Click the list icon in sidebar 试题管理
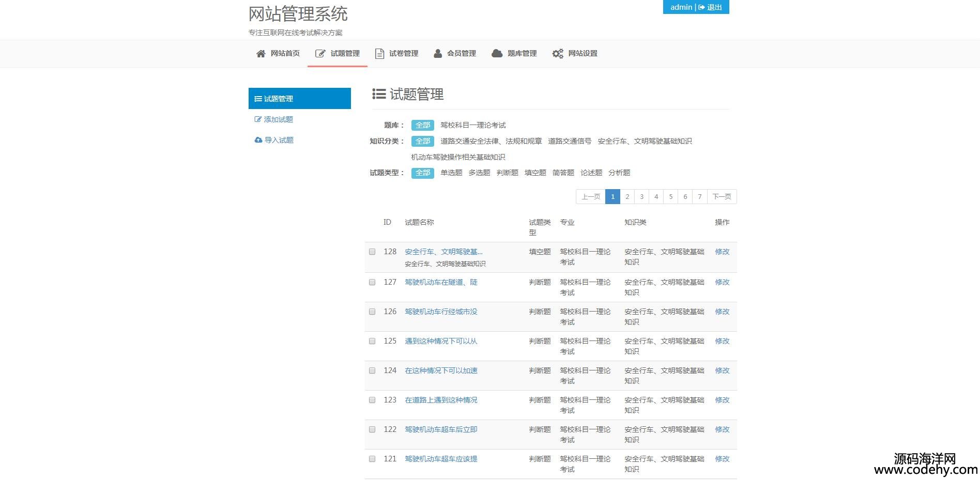 tap(258, 99)
